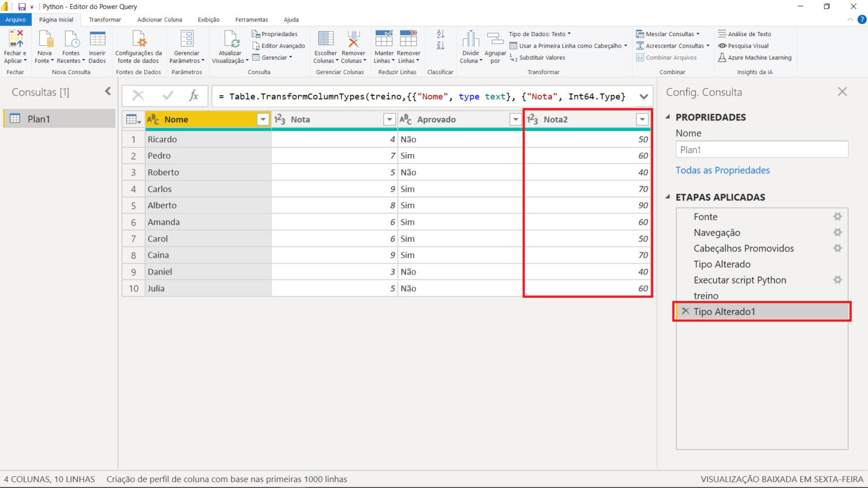This screenshot has height=488, width=868.
Task: Open Todas as Propriedades link
Action: tap(723, 170)
